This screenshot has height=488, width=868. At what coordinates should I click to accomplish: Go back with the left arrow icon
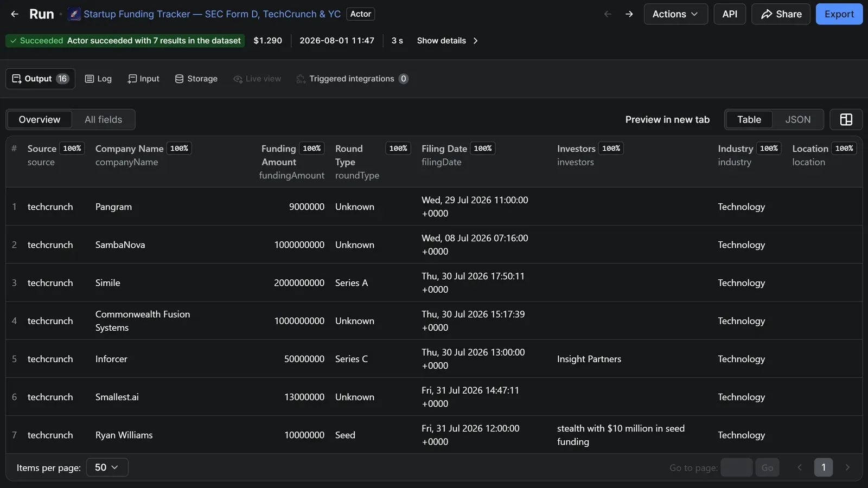(15, 14)
